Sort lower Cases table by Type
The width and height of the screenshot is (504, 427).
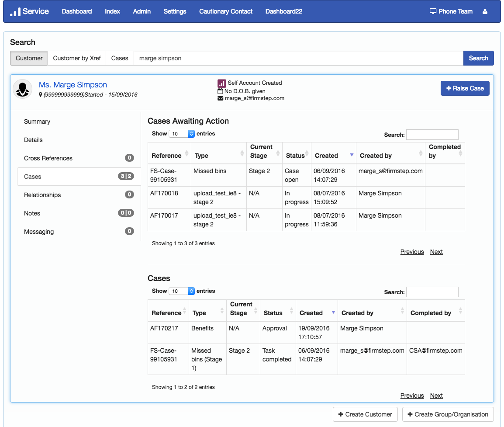click(207, 311)
